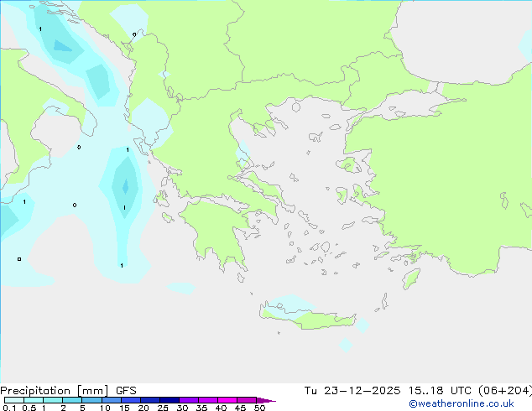Pick the 10–15 mm legend color box
Viewport: 532px width, 411px height.
[111, 400]
